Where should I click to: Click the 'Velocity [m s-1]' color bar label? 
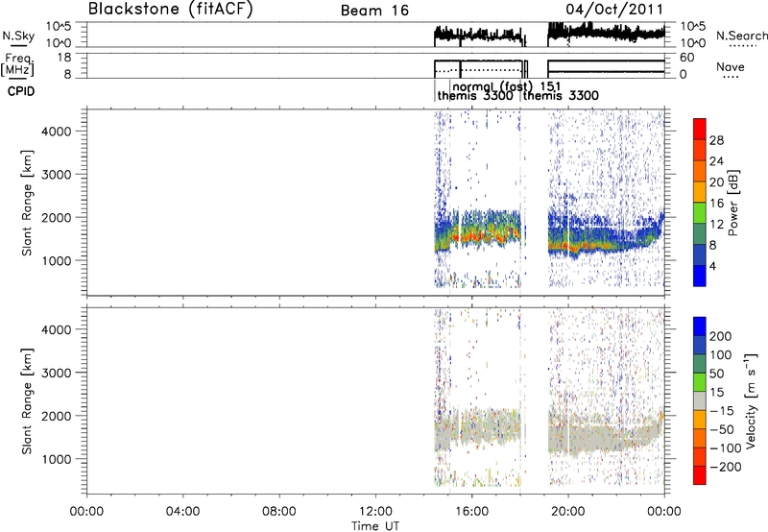[x=751, y=400]
